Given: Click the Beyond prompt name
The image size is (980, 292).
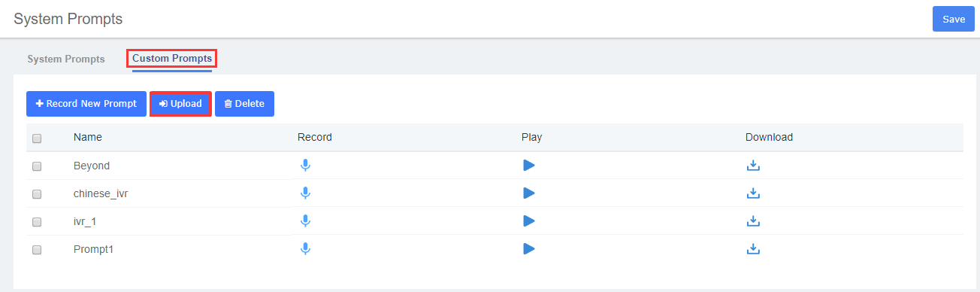Looking at the screenshot, I should pos(92,166).
